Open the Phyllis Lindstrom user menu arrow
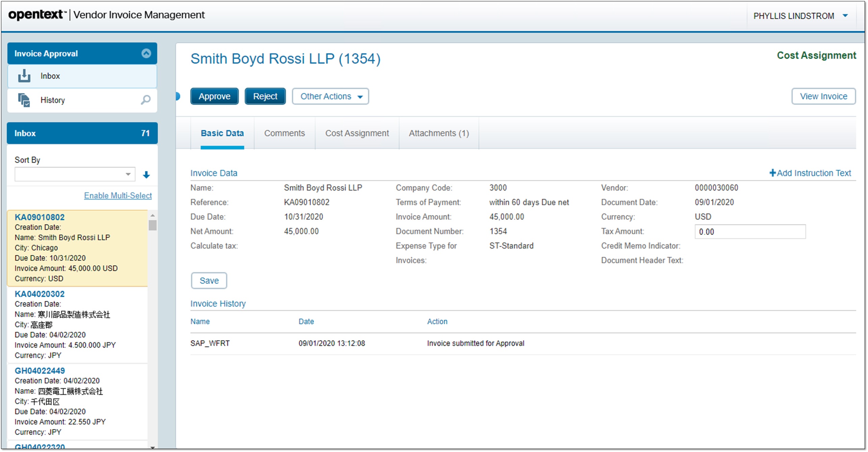 [x=845, y=16]
